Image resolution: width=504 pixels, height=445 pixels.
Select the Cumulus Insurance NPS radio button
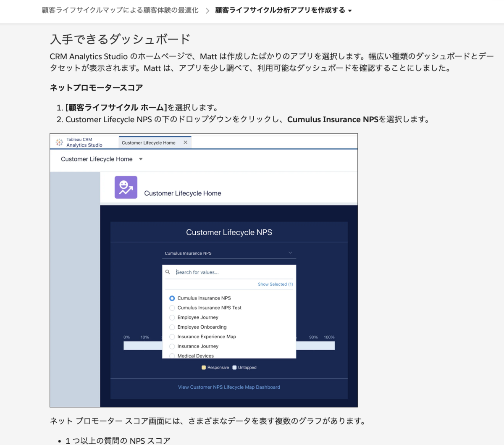[x=172, y=298]
